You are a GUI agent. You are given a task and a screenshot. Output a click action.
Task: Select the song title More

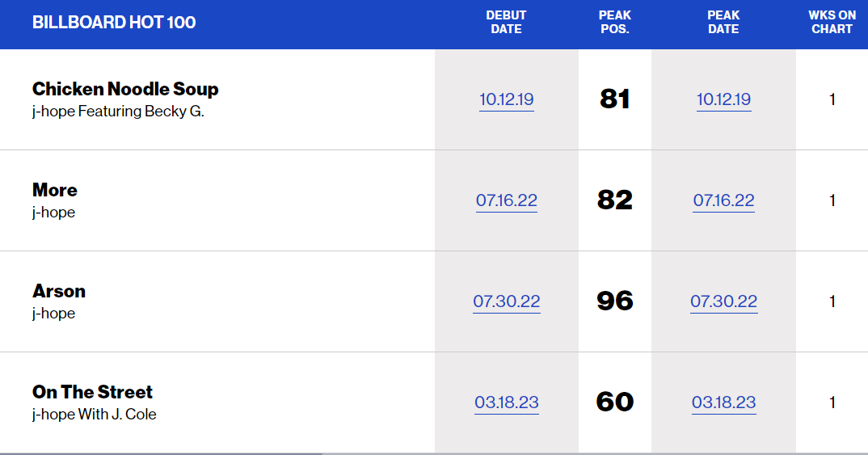55,190
